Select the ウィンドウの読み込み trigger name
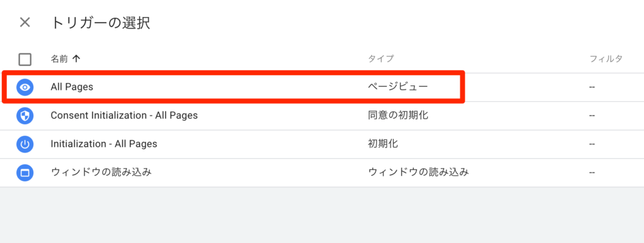This screenshot has width=644, height=243. coord(101,172)
